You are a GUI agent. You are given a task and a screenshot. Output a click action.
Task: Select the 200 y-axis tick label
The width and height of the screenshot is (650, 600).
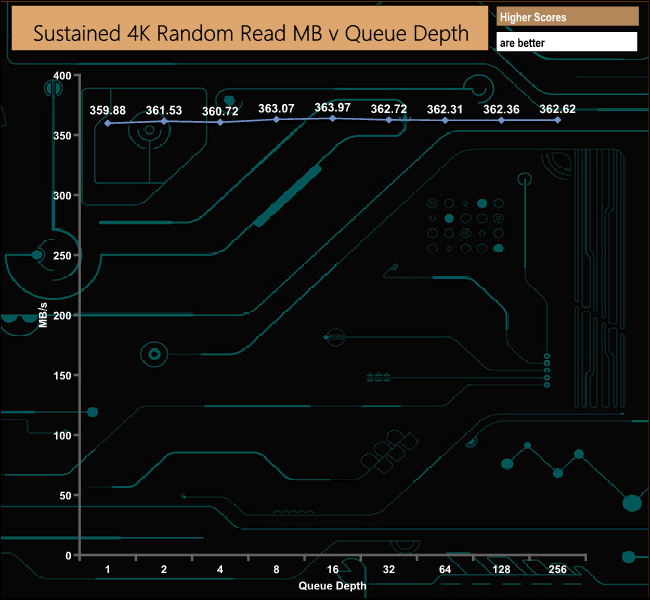(63, 316)
